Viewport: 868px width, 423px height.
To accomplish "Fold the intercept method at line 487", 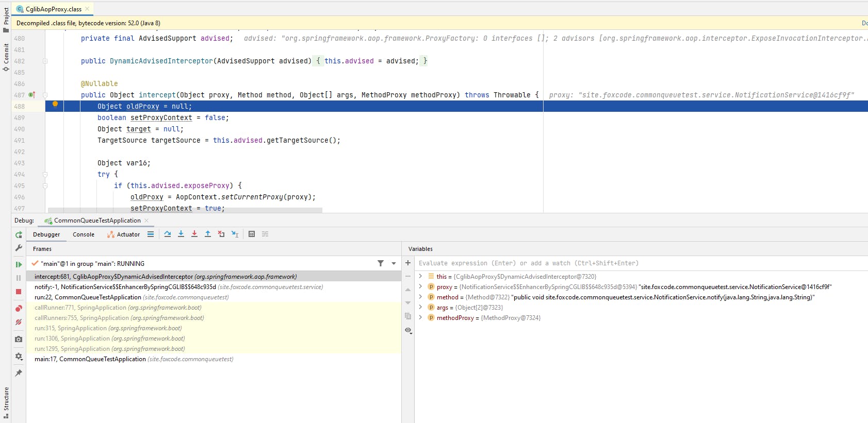I will pyautogui.click(x=45, y=95).
